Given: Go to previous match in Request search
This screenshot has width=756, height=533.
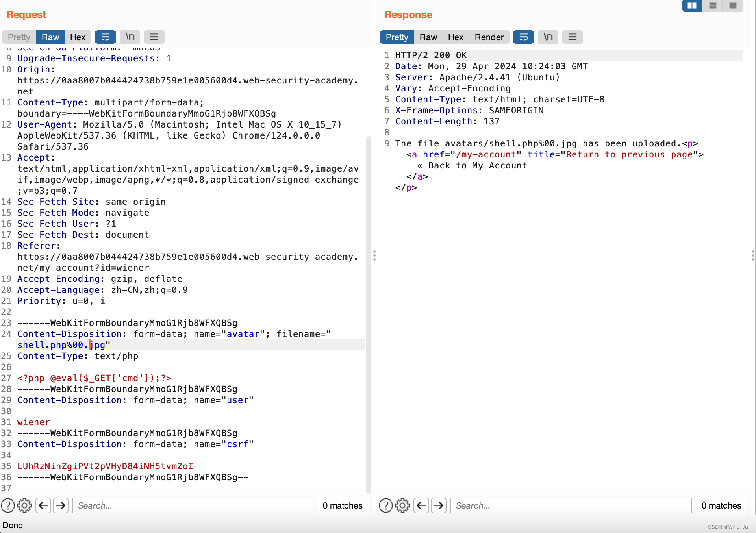Looking at the screenshot, I should pyautogui.click(x=43, y=505).
